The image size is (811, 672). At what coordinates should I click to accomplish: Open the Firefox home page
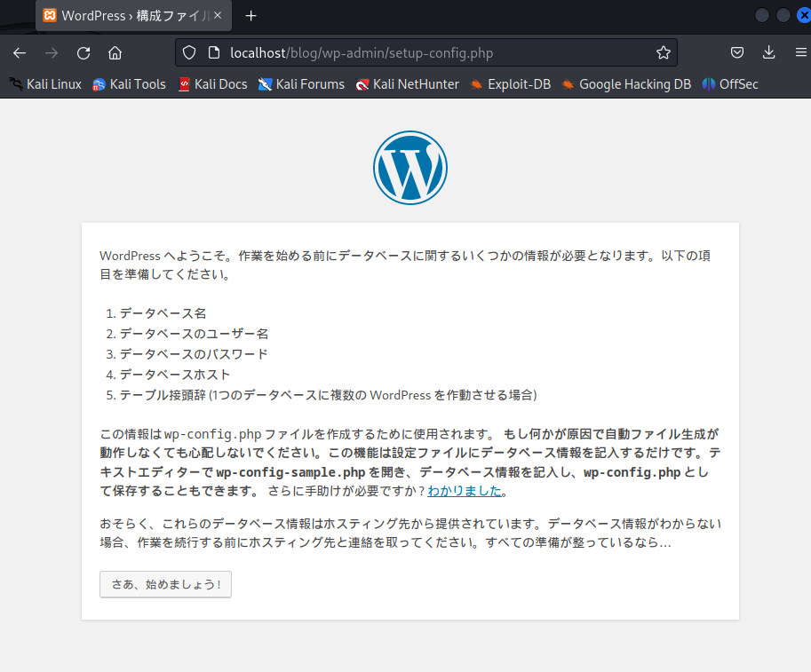tap(115, 52)
